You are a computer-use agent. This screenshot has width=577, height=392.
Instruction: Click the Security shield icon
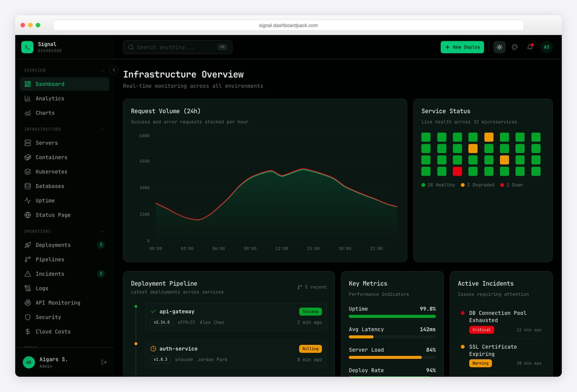27,317
